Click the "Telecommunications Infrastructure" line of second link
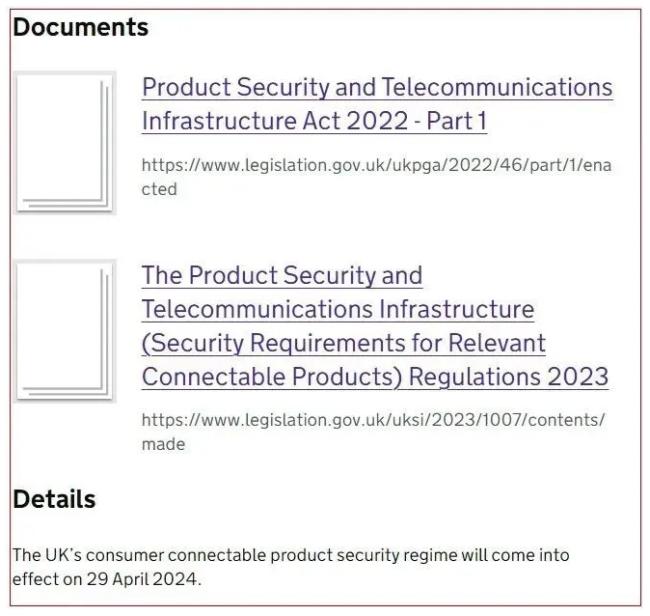650x616 pixels. pyautogui.click(x=337, y=309)
